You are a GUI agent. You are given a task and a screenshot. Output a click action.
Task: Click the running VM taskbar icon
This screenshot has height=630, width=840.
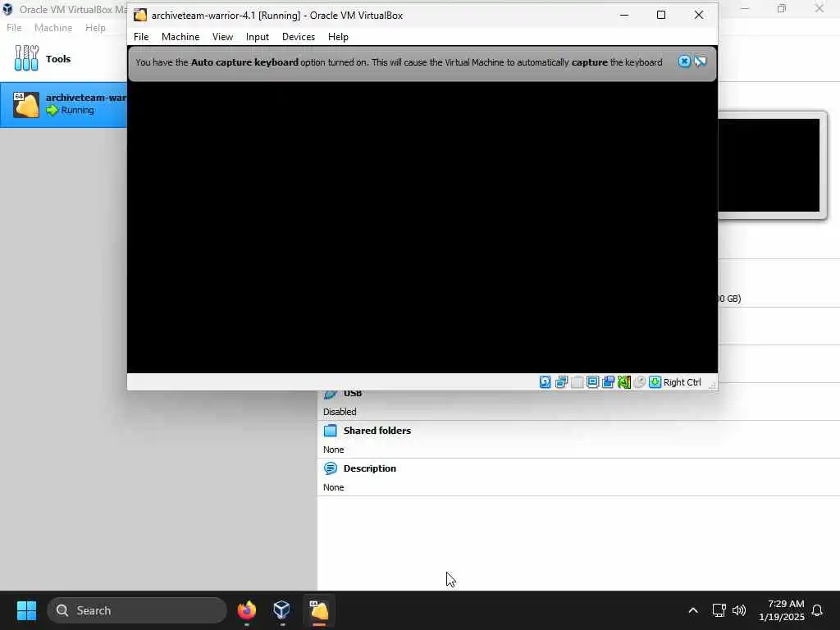click(x=319, y=610)
